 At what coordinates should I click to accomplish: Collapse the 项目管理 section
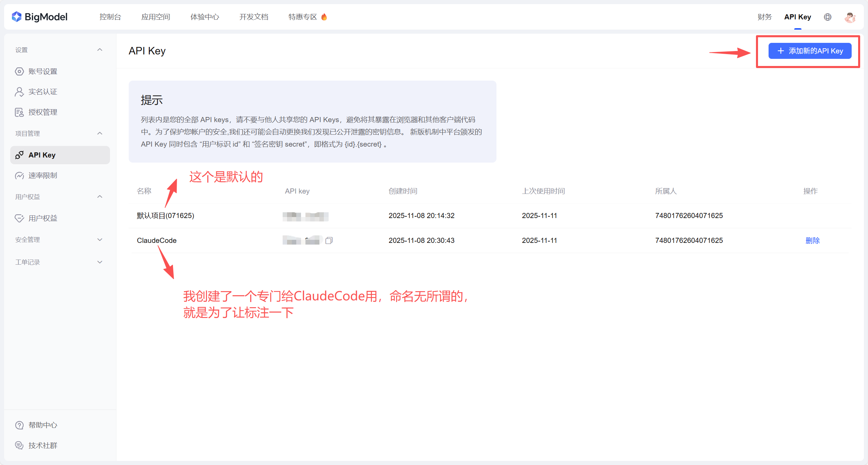(x=100, y=133)
